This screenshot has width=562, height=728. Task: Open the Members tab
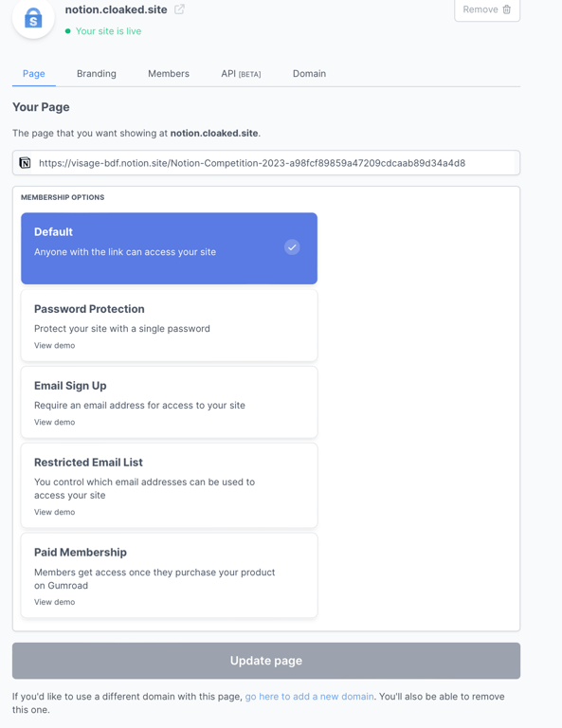[169, 74]
